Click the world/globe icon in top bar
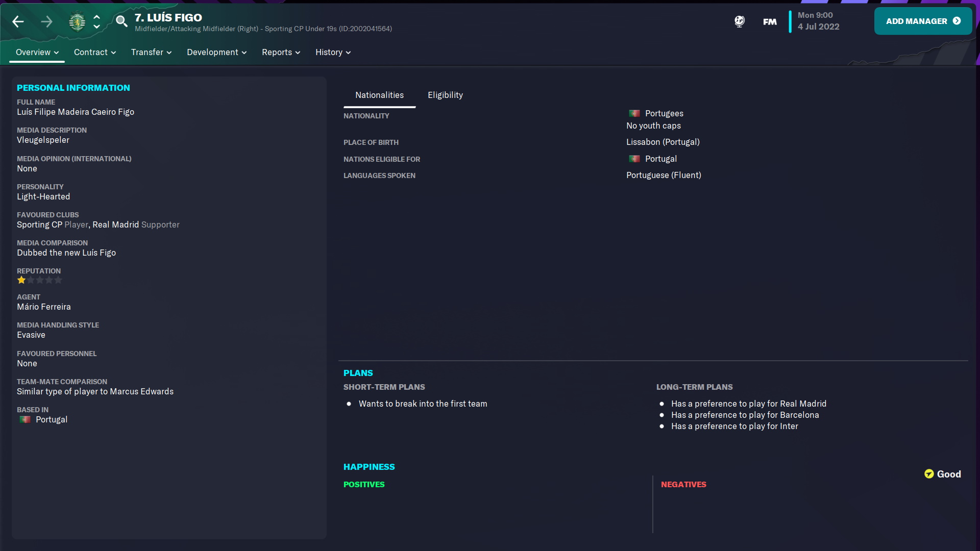This screenshot has height=551, width=980. coord(740,21)
